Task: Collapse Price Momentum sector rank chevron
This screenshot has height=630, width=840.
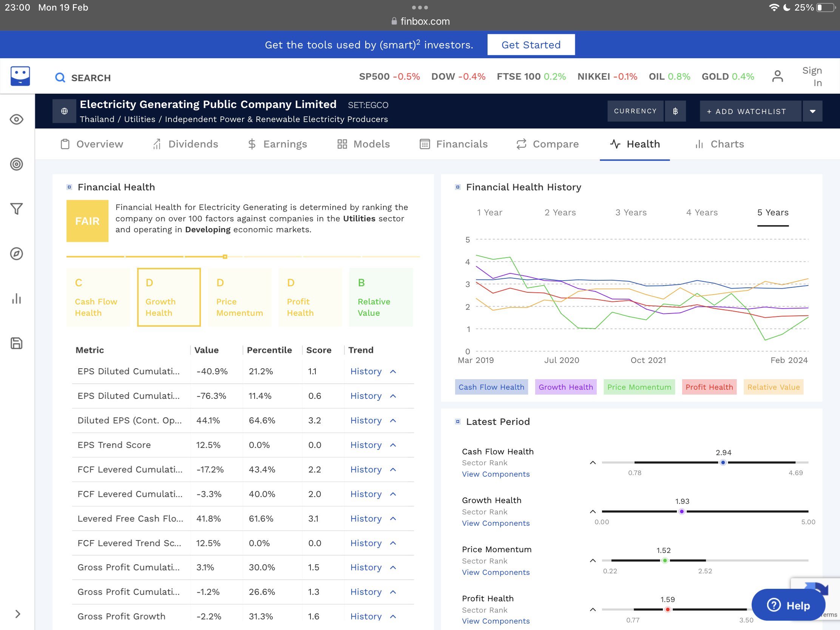Action: 593,561
